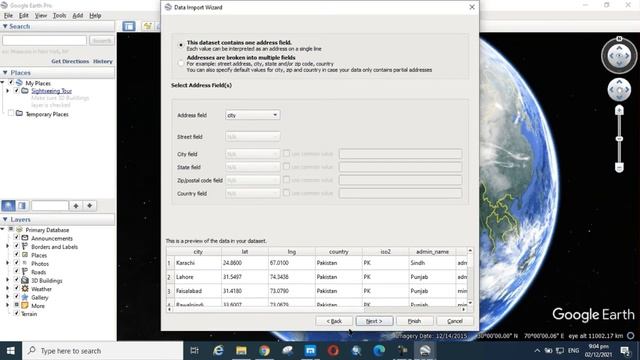
Task: Expand the More layer
Action: (7, 305)
